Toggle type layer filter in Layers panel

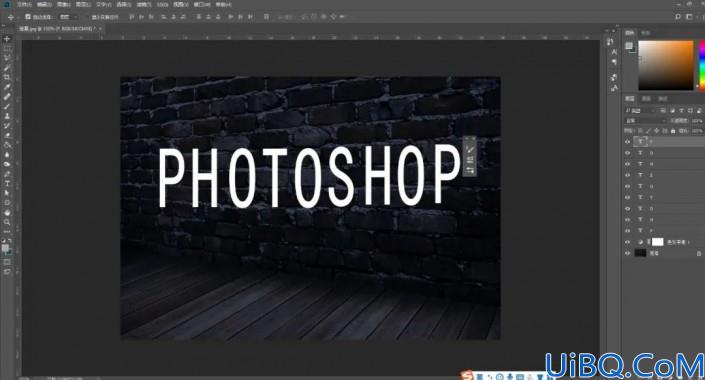click(x=681, y=110)
